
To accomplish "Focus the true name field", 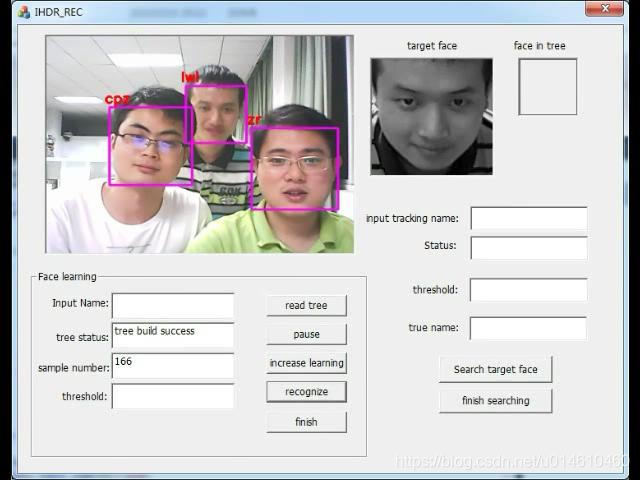I will coord(528,328).
